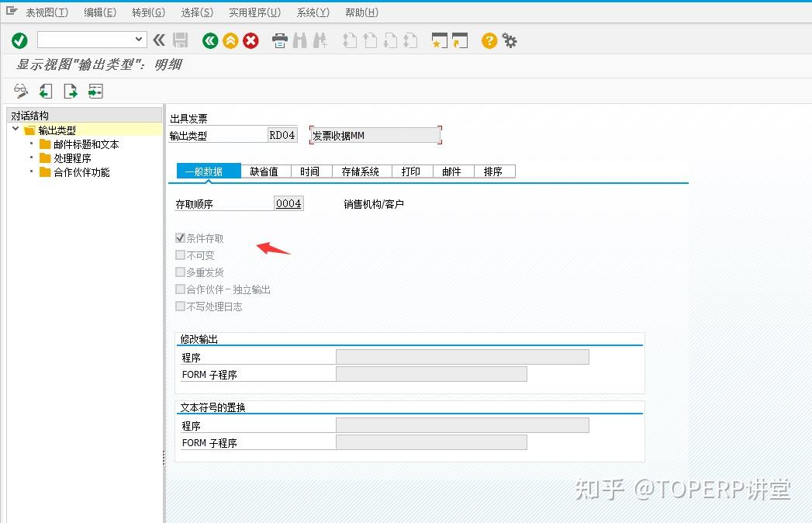Open the Find (binoculars) icon

pos(299,40)
